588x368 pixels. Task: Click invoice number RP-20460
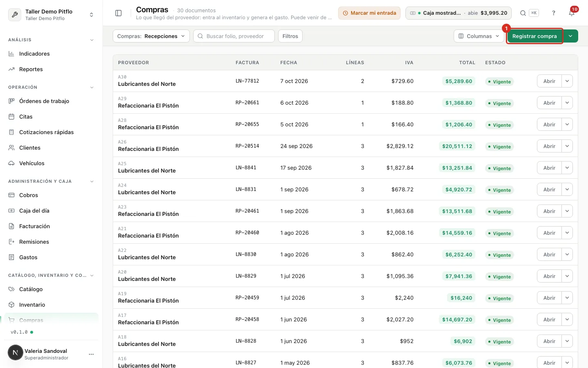click(247, 233)
